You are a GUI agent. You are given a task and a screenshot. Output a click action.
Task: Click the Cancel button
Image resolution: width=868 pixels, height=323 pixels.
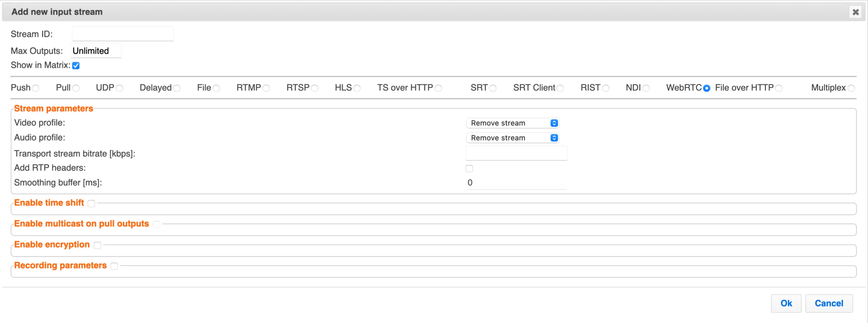pos(829,303)
